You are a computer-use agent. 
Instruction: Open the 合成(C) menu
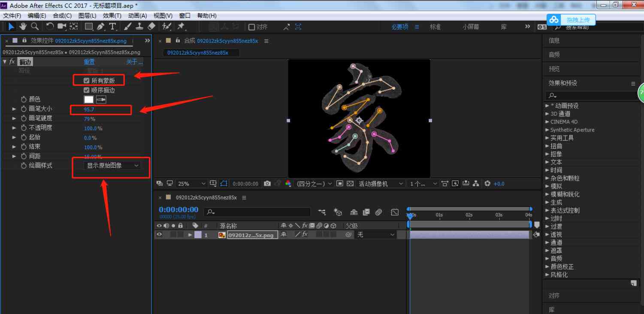point(62,15)
